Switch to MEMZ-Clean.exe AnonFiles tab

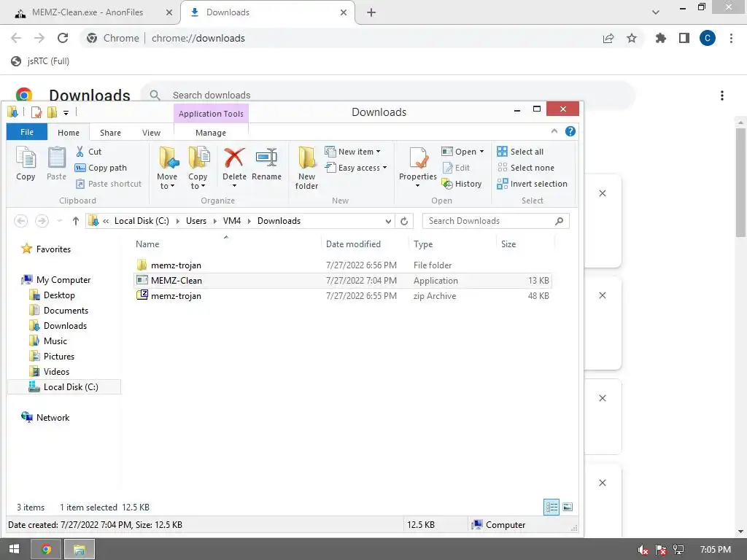88,12
